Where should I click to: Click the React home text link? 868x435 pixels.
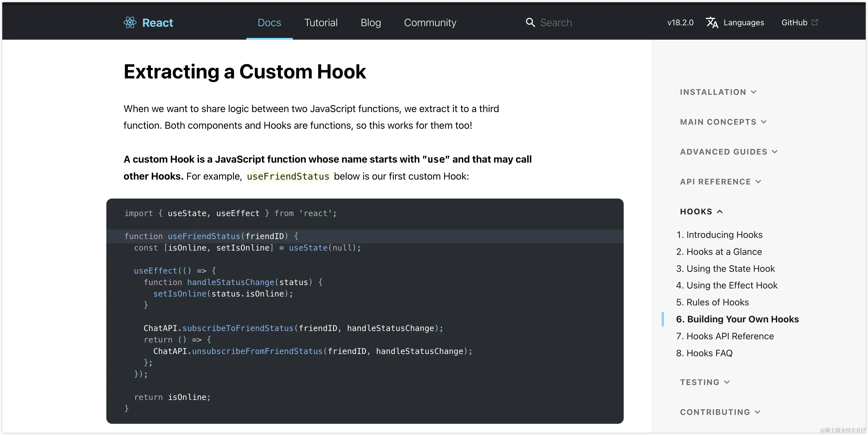[157, 23]
